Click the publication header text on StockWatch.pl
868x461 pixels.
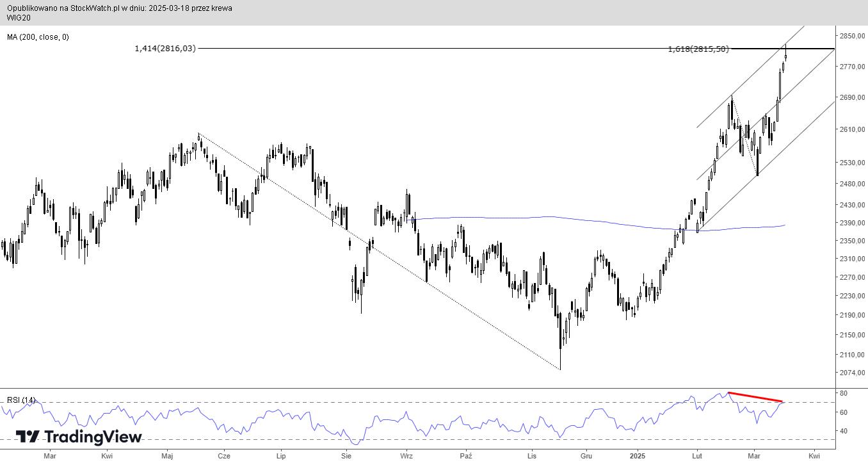(x=120, y=8)
